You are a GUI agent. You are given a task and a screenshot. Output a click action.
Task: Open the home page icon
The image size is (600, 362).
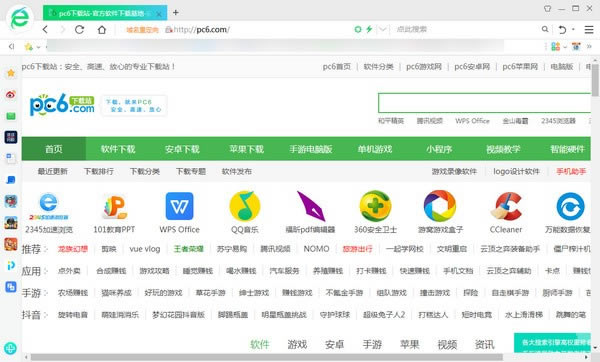tap(102, 29)
